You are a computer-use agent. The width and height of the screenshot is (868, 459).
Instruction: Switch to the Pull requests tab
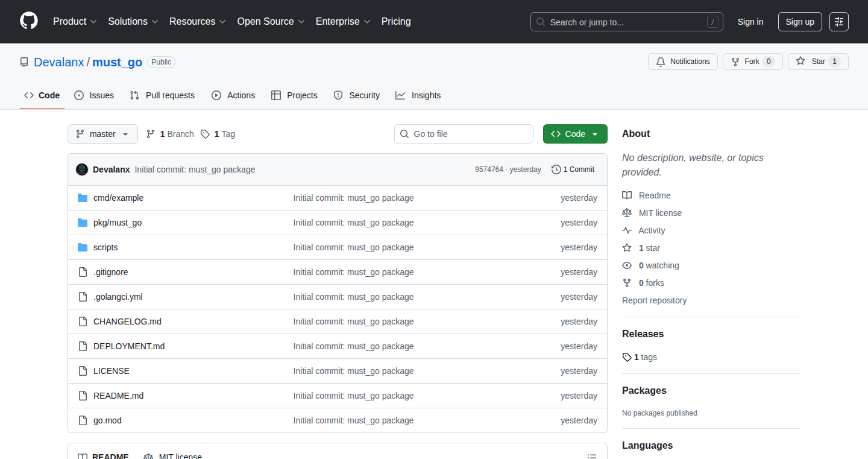[162, 95]
